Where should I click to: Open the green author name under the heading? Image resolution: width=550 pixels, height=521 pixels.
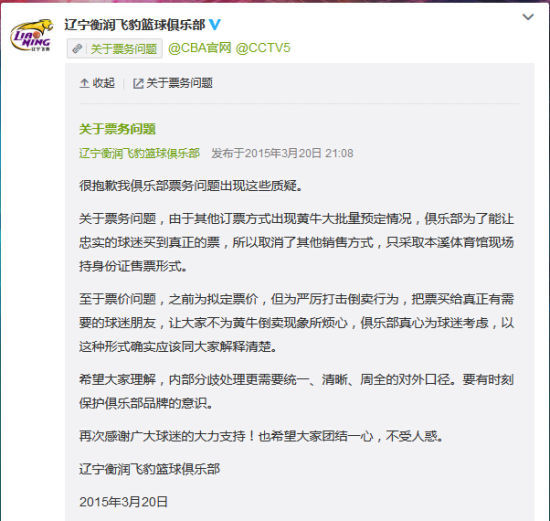[140, 153]
